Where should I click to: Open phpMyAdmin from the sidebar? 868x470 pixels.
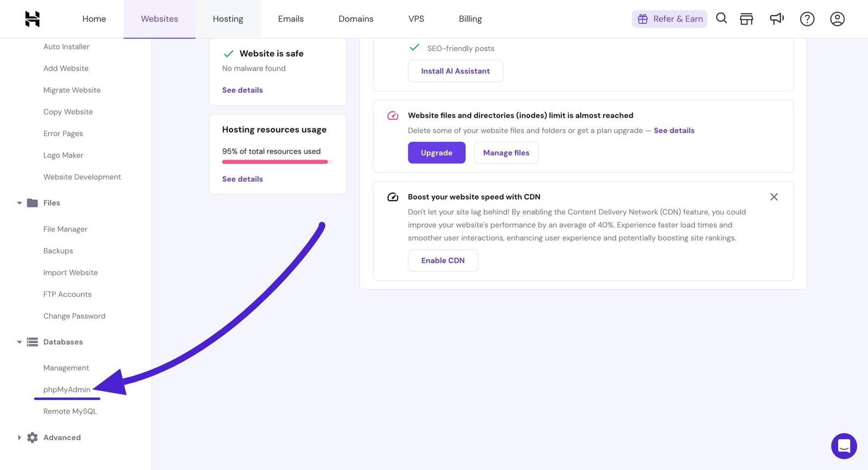click(67, 390)
